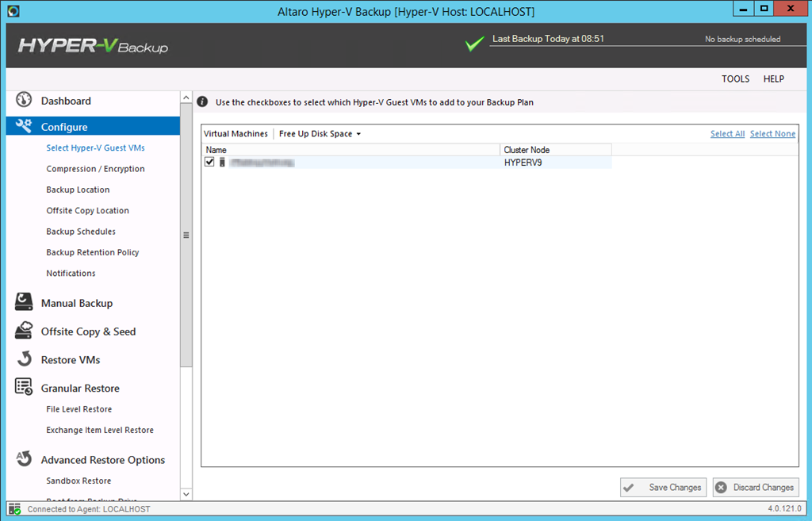Click the green checkmark backup status icon
Viewport: 812px width, 521px height.
pos(474,44)
